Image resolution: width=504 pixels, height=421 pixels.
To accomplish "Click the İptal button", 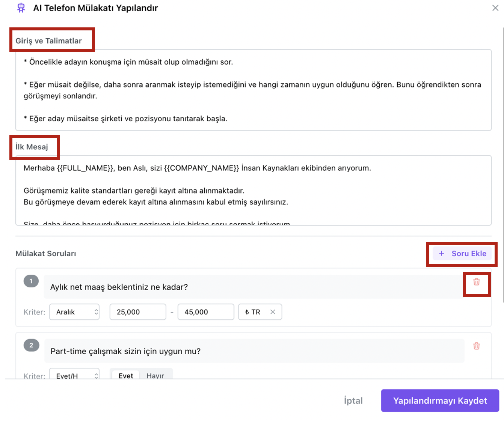I will (353, 401).
